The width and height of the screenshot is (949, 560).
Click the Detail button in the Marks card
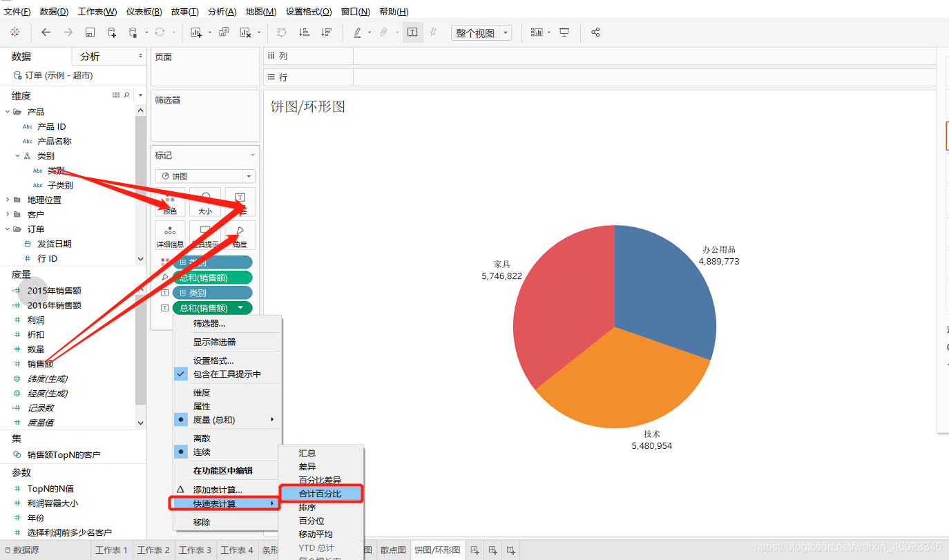pyautogui.click(x=170, y=235)
